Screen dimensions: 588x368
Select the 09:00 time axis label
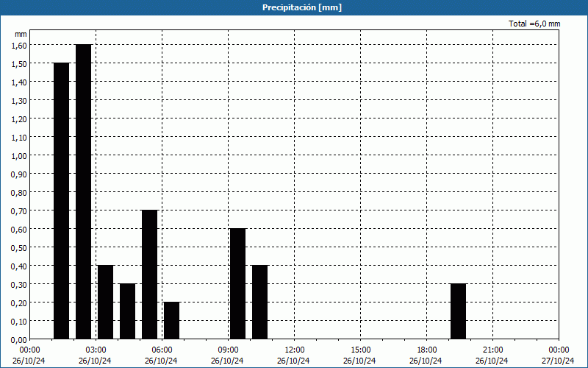click(229, 350)
